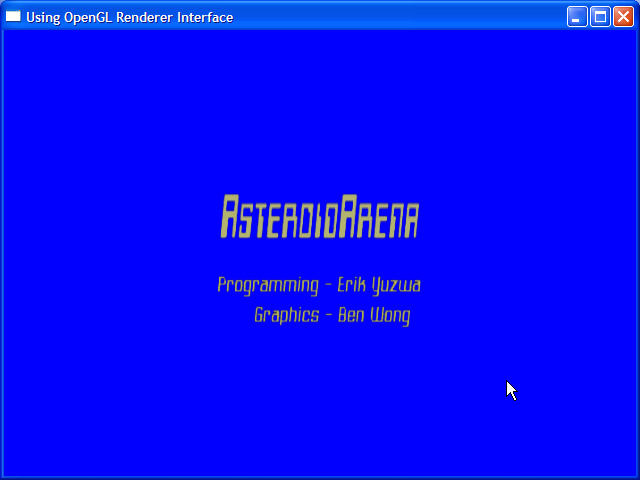Click the window system icon in title bar
640x480 pixels.
coord(13,16)
